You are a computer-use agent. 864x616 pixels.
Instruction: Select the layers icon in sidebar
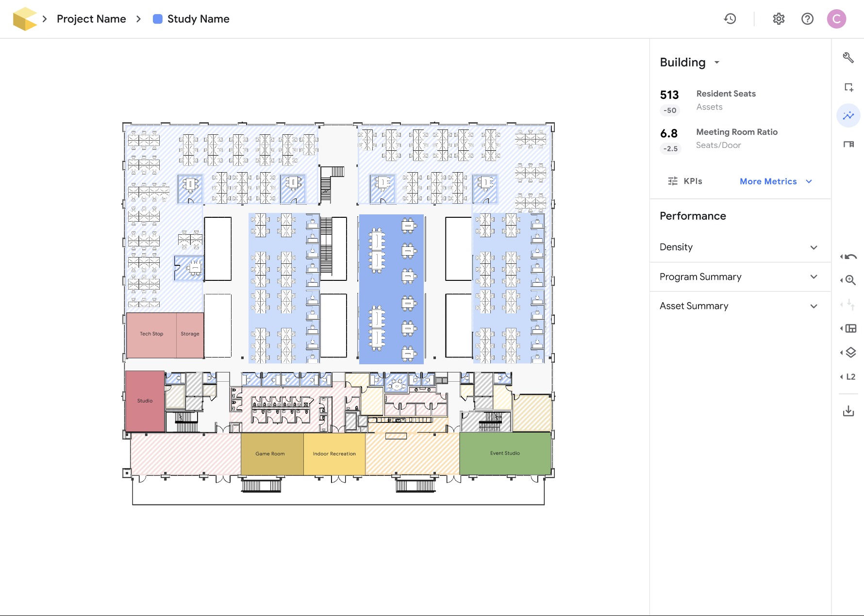click(850, 353)
